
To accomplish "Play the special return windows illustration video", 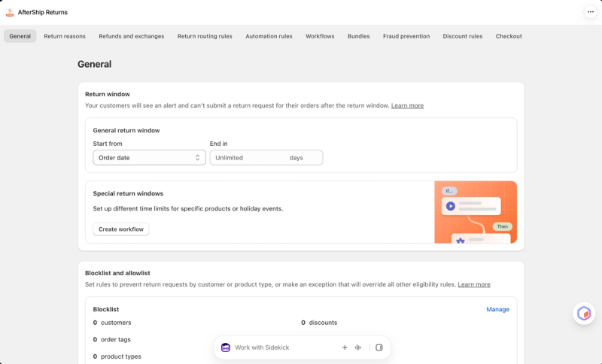I will 450,206.
